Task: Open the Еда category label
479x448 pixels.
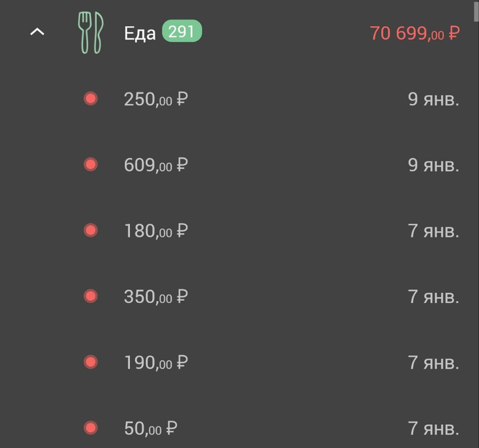Action: [x=140, y=33]
